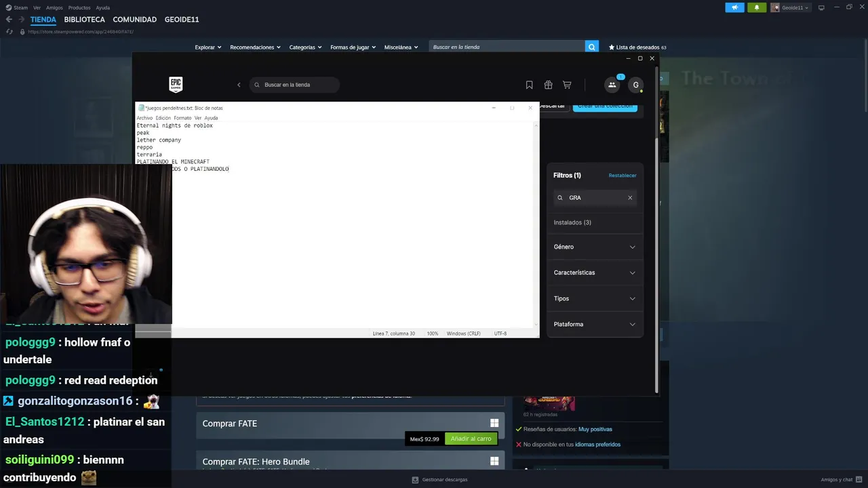Click the GRA filter search field
868x488 pixels.
click(x=595, y=198)
